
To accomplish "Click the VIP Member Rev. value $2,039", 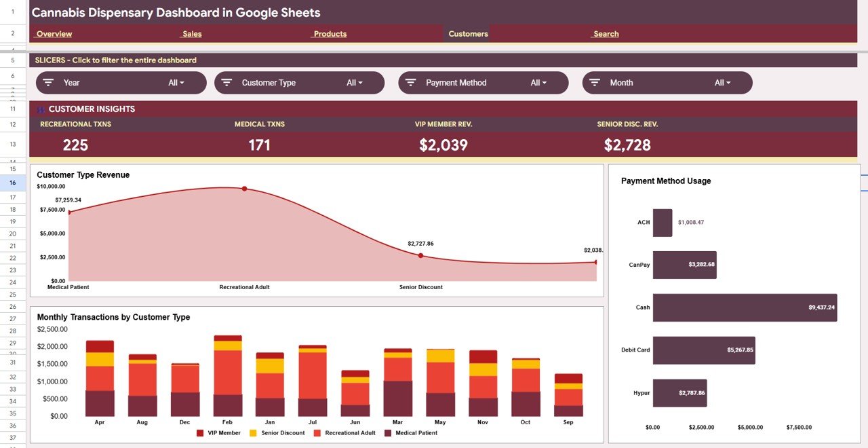I will (x=443, y=145).
